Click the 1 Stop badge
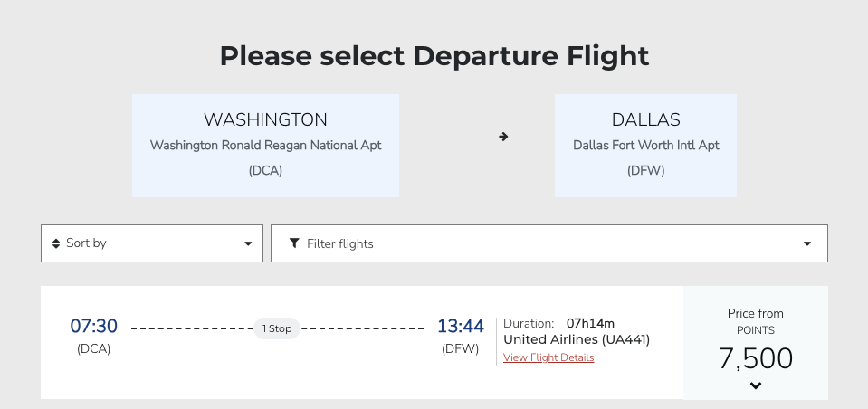The height and width of the screenshot is (409, 868). (x=277, y=328)
